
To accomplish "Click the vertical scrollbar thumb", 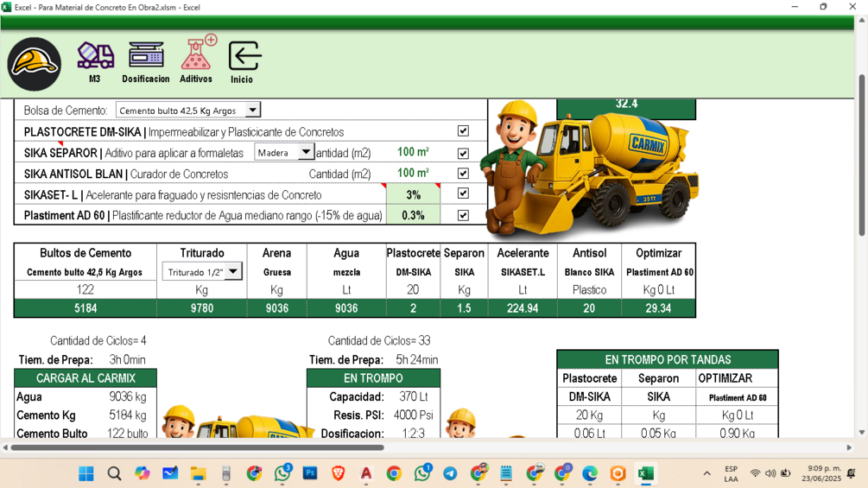I will tap(862, 155).
